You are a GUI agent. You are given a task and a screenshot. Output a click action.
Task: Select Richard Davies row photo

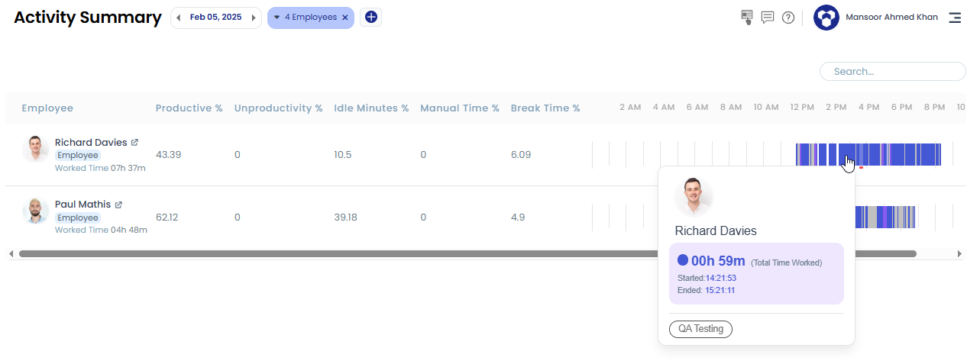coord(35,149)
